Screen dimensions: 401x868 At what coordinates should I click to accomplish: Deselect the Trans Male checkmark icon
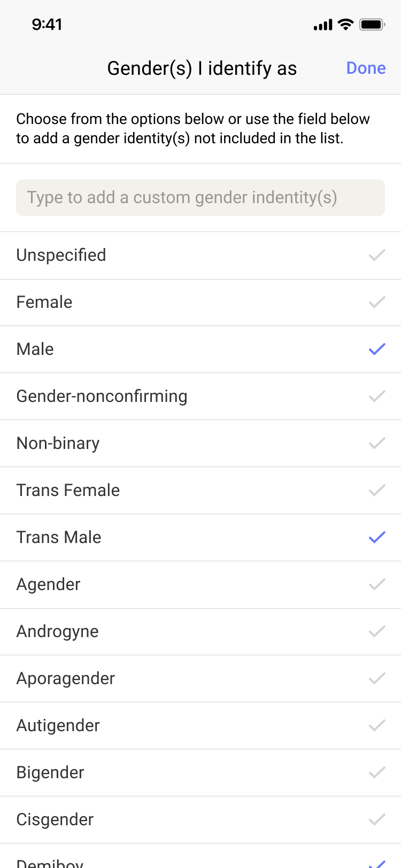[x=377, y=538]
